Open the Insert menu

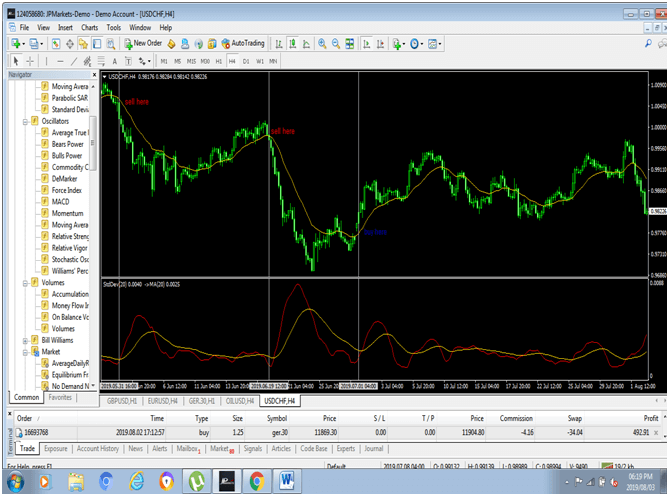63,28
